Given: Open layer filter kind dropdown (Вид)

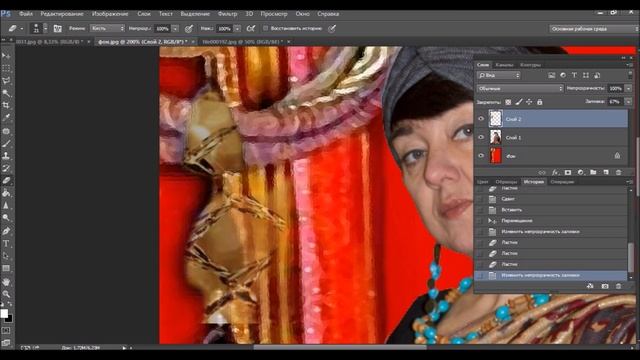Looking at the screenshot, I should (499, 75).
